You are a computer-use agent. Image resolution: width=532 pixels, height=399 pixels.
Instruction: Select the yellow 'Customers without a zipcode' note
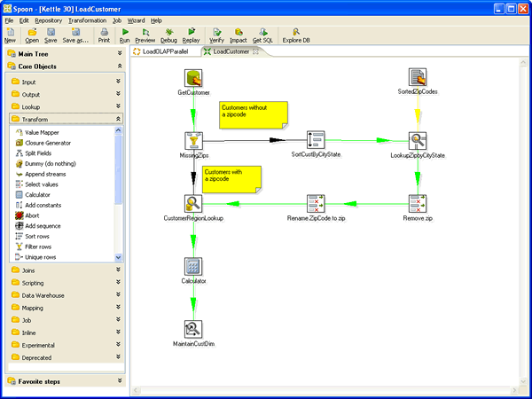254,115
